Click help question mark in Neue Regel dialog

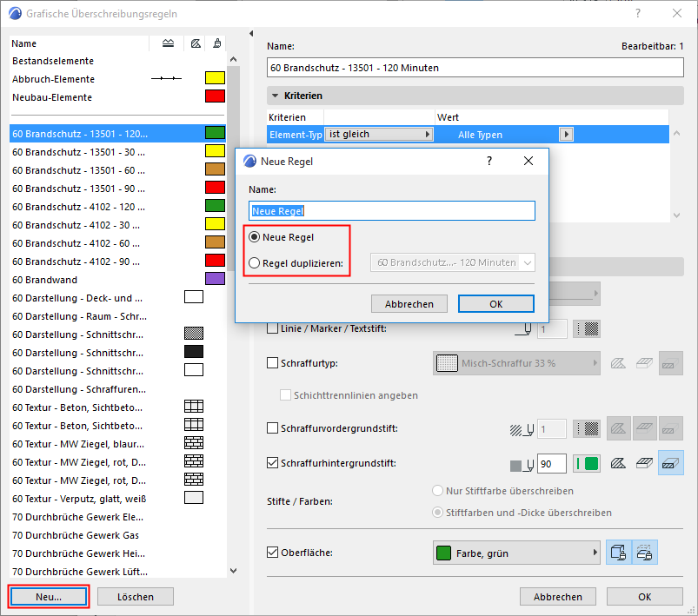point(489,161)
